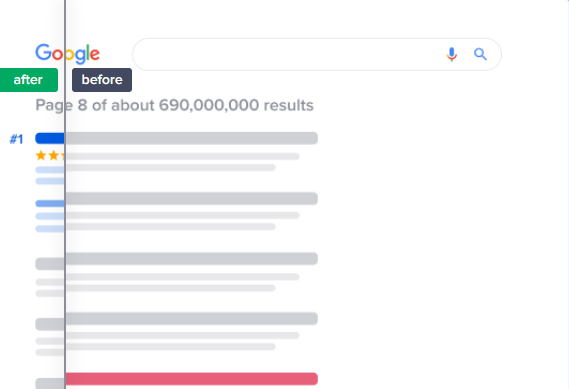Click third result's description snippet line
Screen dimensions: 569x389
(x=183, y=277)
